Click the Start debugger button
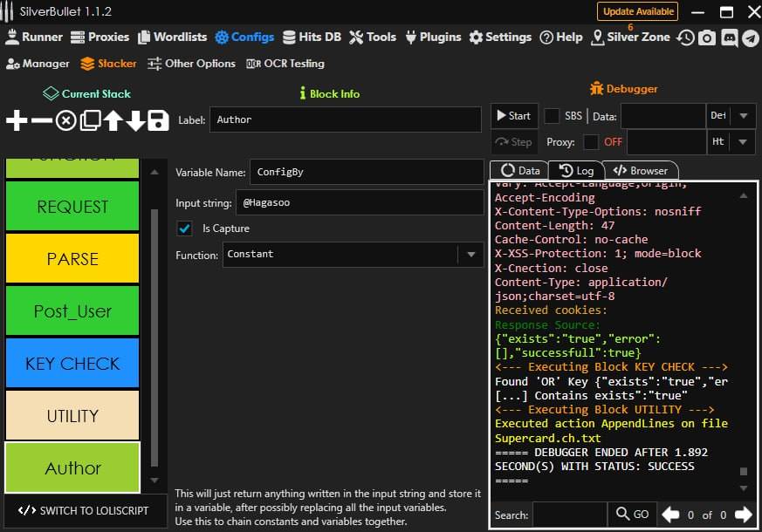The height and width of the screenshot is (532, 762). click(512, 116)
